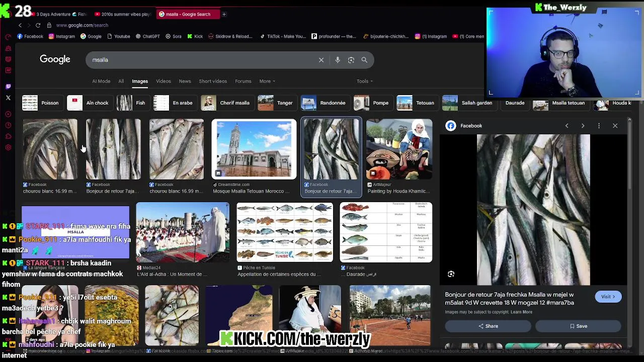Image resolution: width=644 pixels, height=362 pixels.
Task: Open the Painting by Houda Khamlichi thumbnail
Action: [x=399, y=149]
